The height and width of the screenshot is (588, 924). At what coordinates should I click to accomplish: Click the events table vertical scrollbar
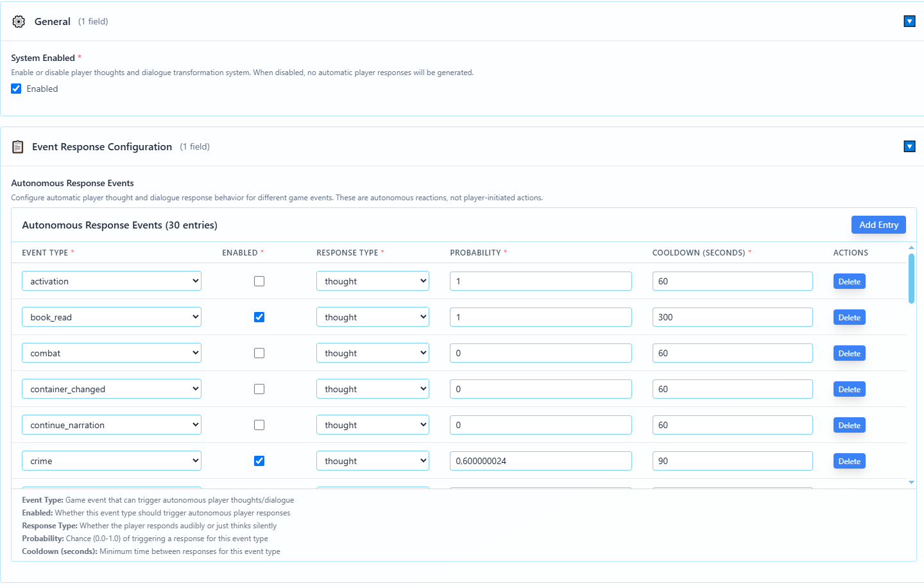(911, 279)
